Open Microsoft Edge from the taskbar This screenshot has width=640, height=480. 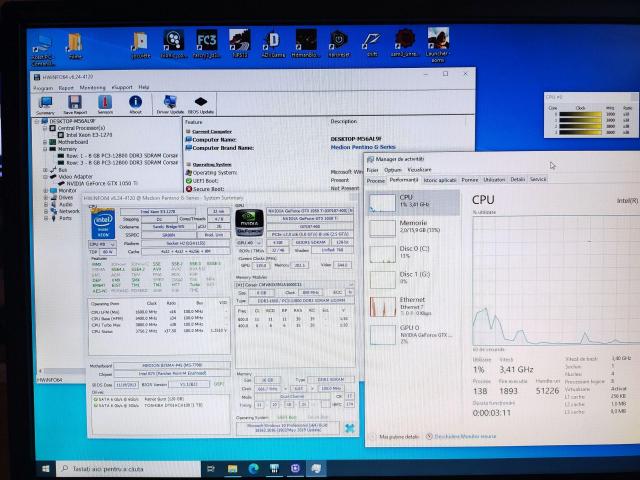253,468
